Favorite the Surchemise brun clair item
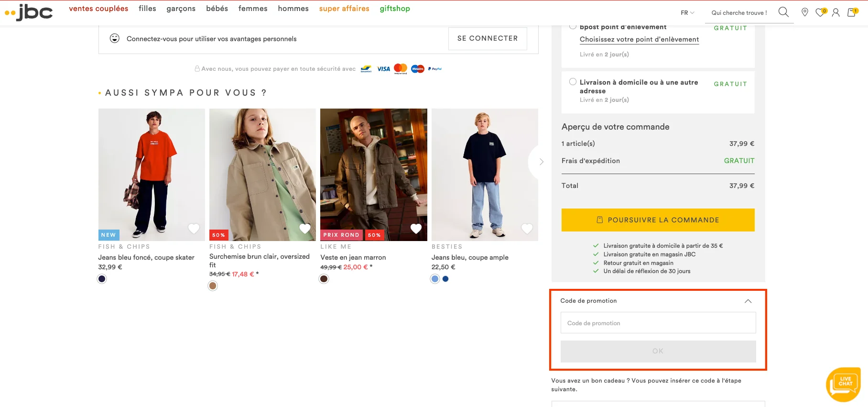868x407 pixels. tap(305, 229)
